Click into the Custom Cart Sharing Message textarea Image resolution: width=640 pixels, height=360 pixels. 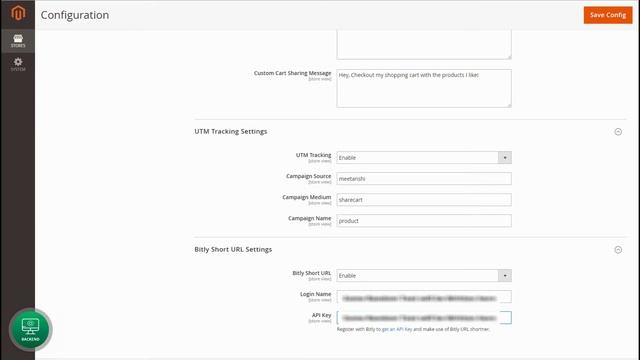click(424, 89)
